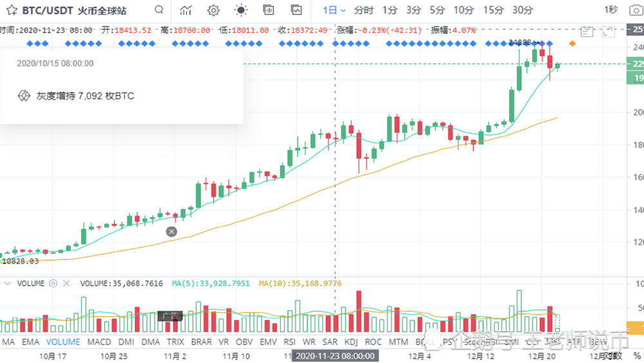Open the chart layout panel icon
This screenshot has height=363, width=644.
[x=268, y=10]
